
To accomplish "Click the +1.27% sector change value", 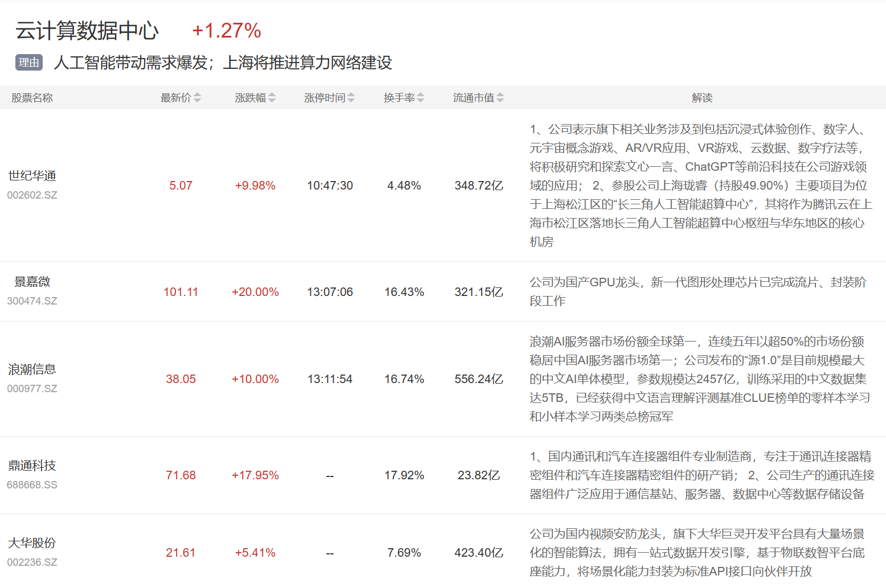I will (x=227, y=31).
